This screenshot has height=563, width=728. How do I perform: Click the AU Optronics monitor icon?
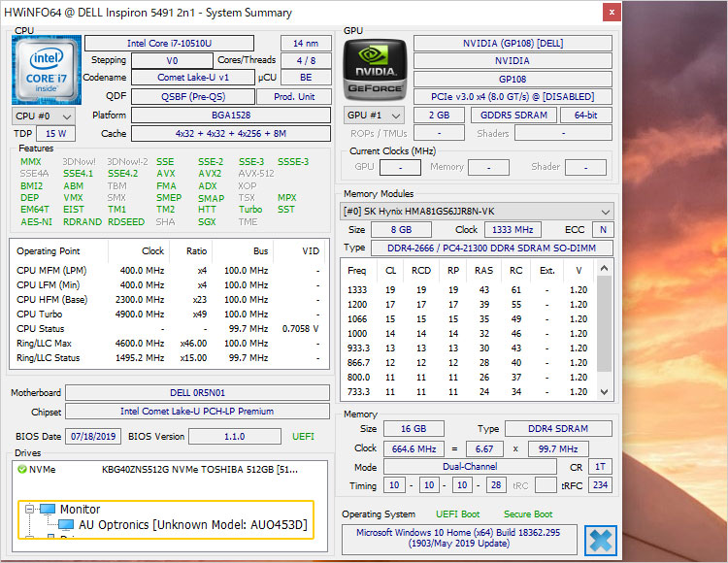tap(67, 525)
